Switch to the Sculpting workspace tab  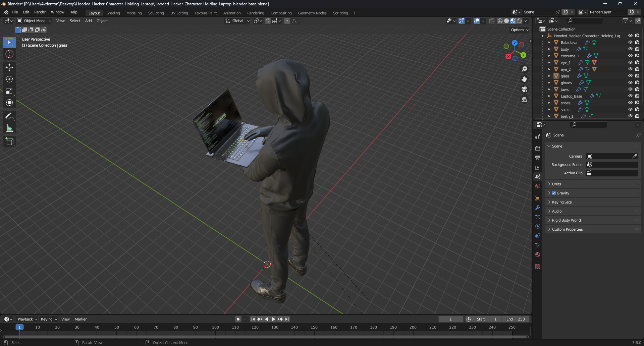156,13
